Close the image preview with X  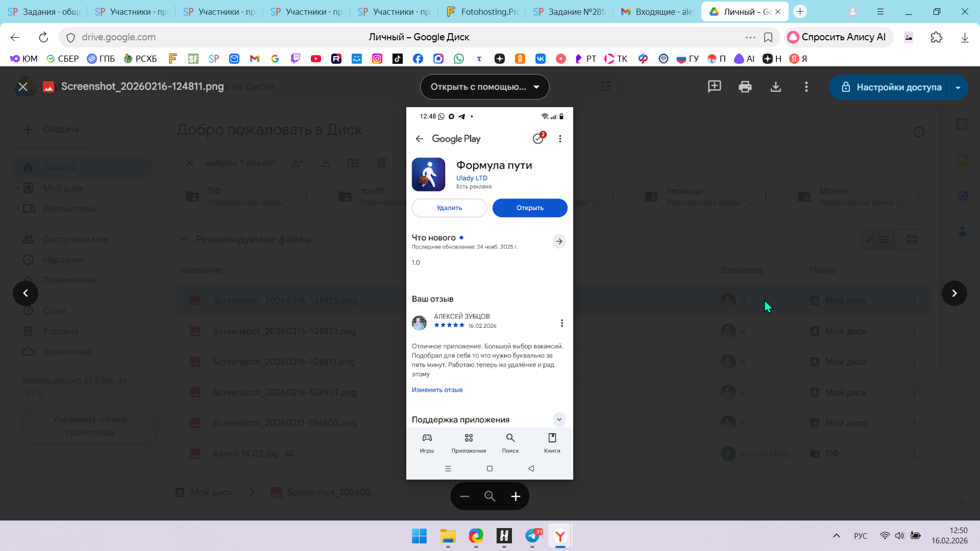click(x=23, y=87)
